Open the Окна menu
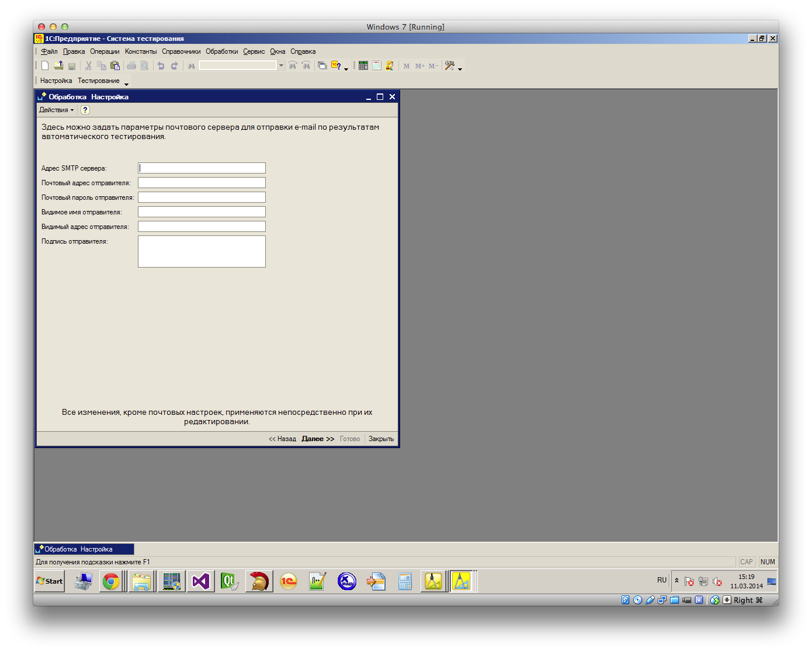Screen dimensions: 812x652 [277, 51]
